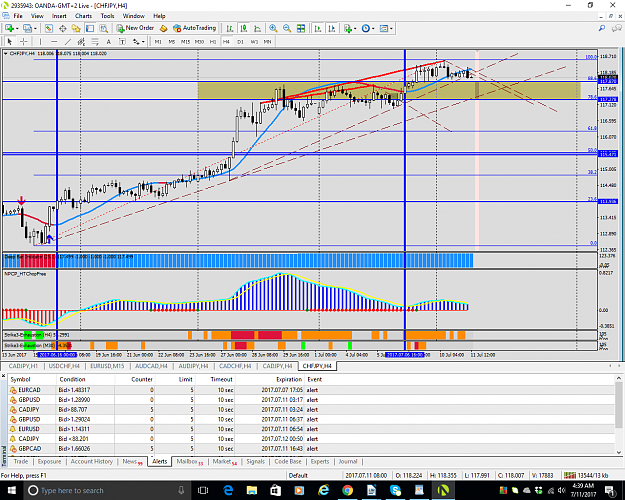The image size is (625, 500).
Task: Expand the Profiles dropdown arrow
Action: (35, 29)
